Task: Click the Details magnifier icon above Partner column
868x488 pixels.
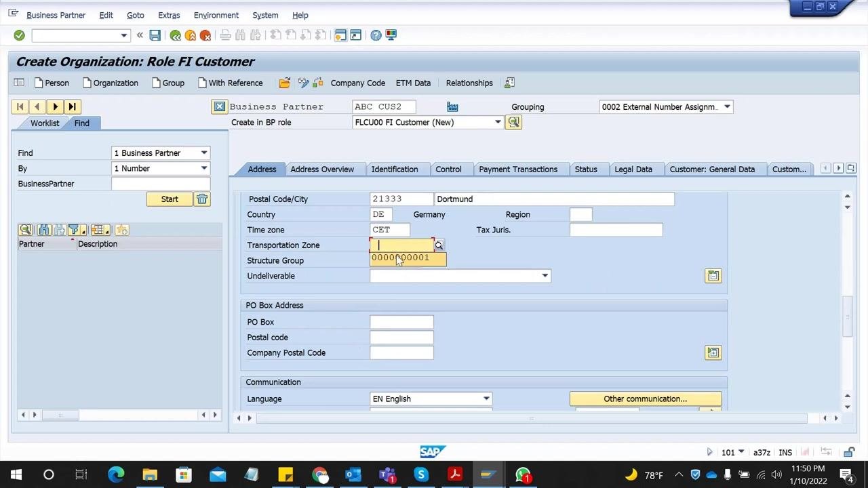Action: [x=25, y=230]
